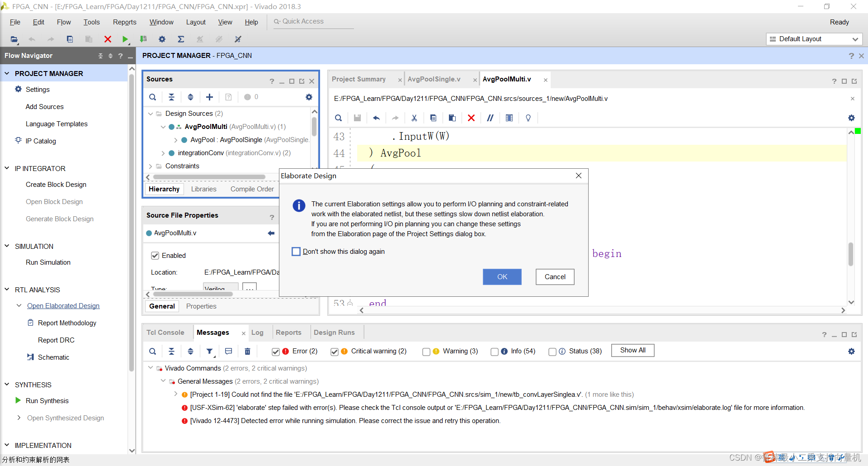
Task: Toggle column selection mode icon in editor
Action: click(x=509, y=118)
